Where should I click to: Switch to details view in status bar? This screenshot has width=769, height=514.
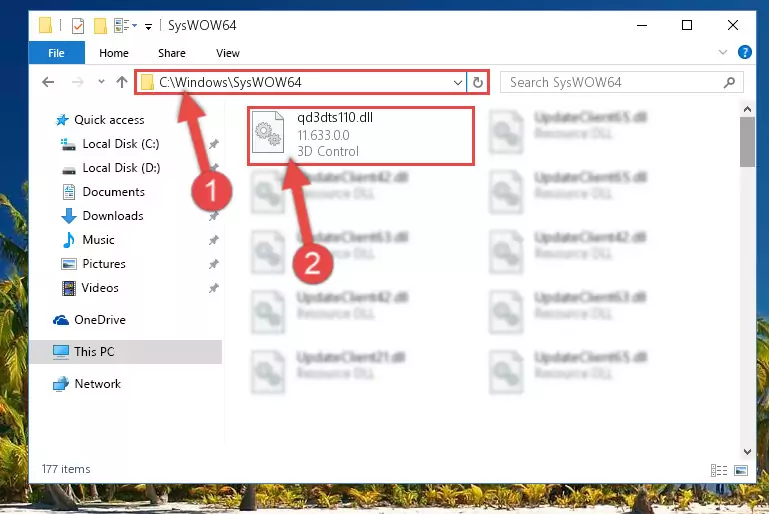click(x=718, y=470)
